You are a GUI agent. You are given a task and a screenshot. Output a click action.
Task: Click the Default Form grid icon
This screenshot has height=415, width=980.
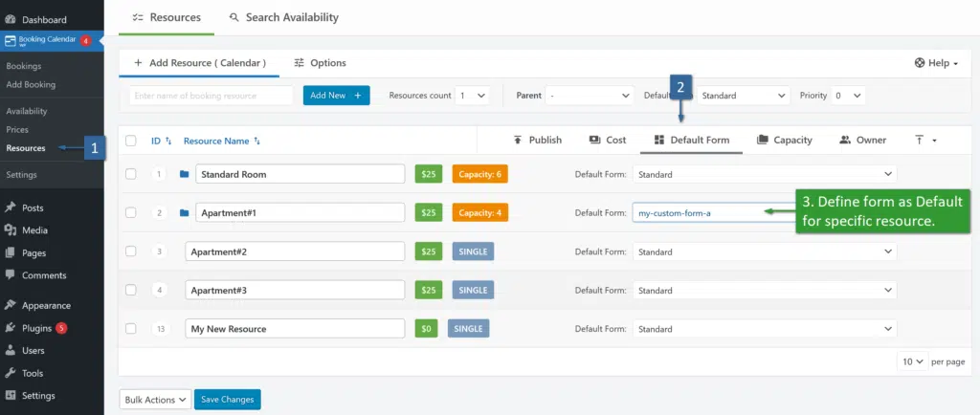click(658, 140)
